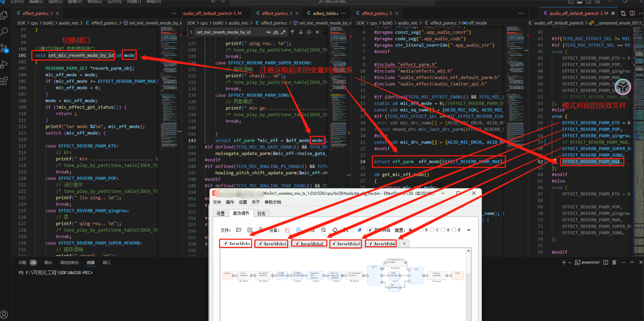Viewport: 644px width, 321px height.
Task: Open the Source Control view
Action: coord(4,48)
